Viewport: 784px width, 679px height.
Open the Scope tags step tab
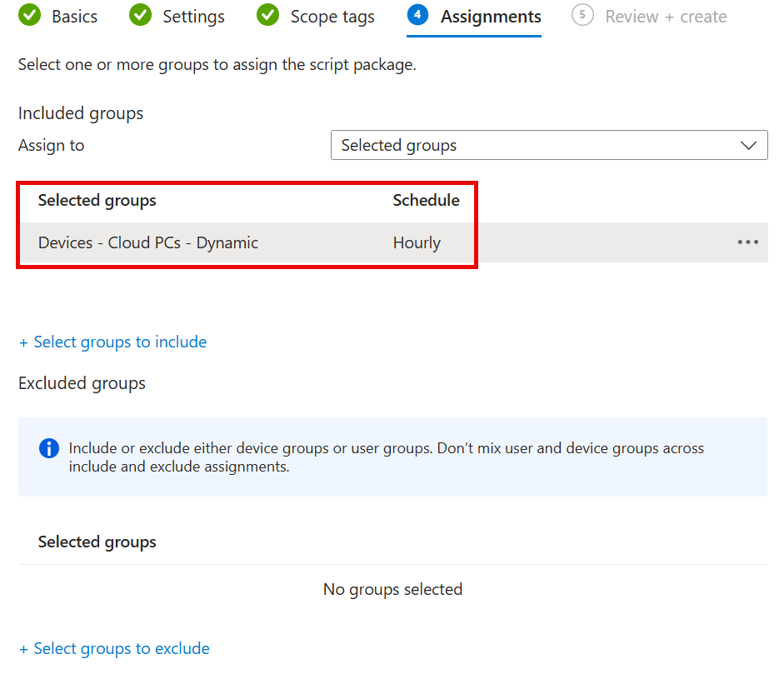pos(332,17)
